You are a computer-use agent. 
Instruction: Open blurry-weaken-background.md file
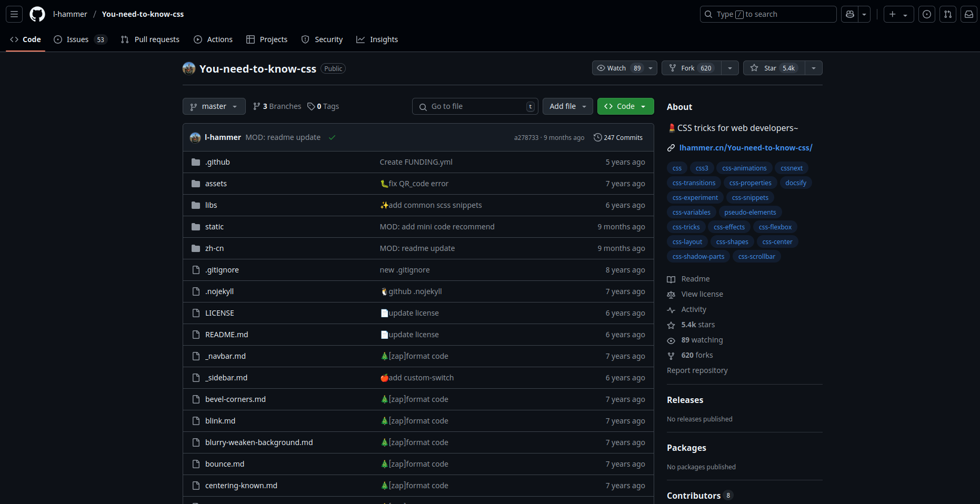tap(259, 442)
